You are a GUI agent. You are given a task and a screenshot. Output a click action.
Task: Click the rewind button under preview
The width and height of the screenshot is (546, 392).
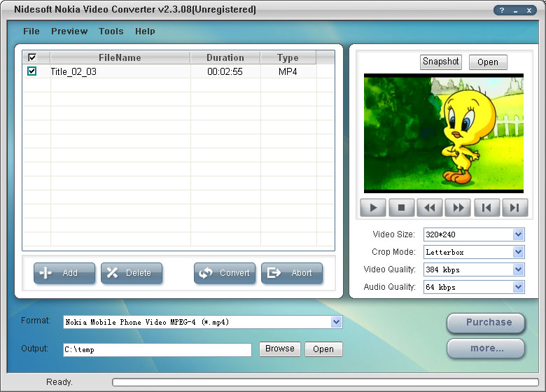tap(430, 208)
